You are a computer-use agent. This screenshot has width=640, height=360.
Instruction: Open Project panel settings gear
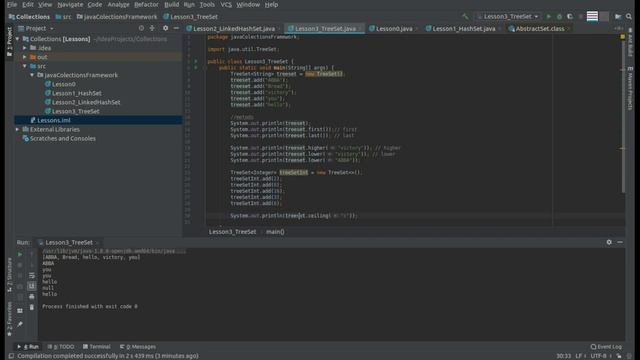click(165, 28)
